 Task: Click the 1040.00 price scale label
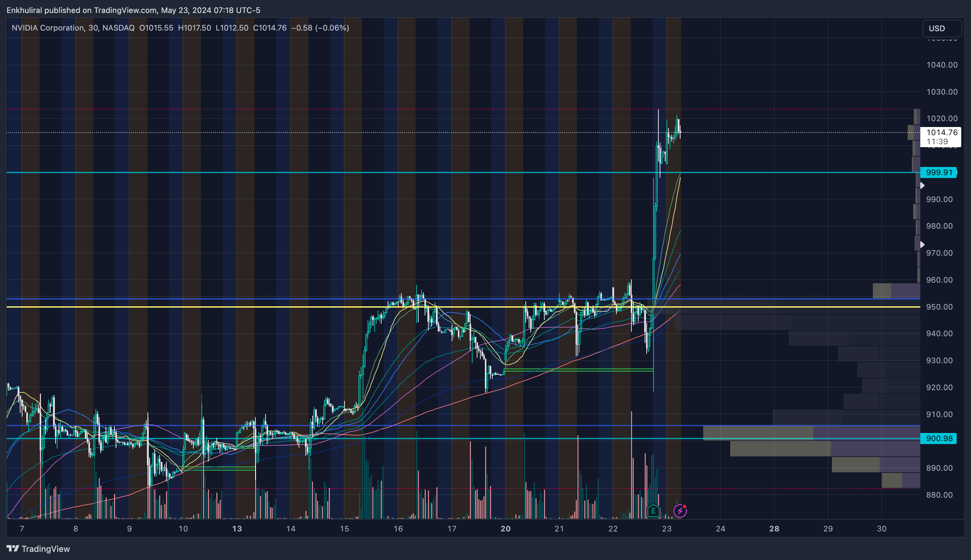[x=942, y=65]
